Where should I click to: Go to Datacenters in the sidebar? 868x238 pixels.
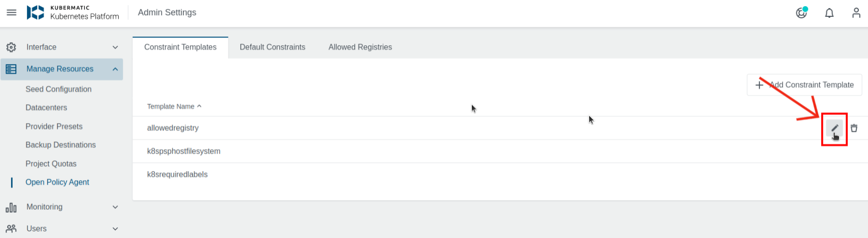point(46,108)
